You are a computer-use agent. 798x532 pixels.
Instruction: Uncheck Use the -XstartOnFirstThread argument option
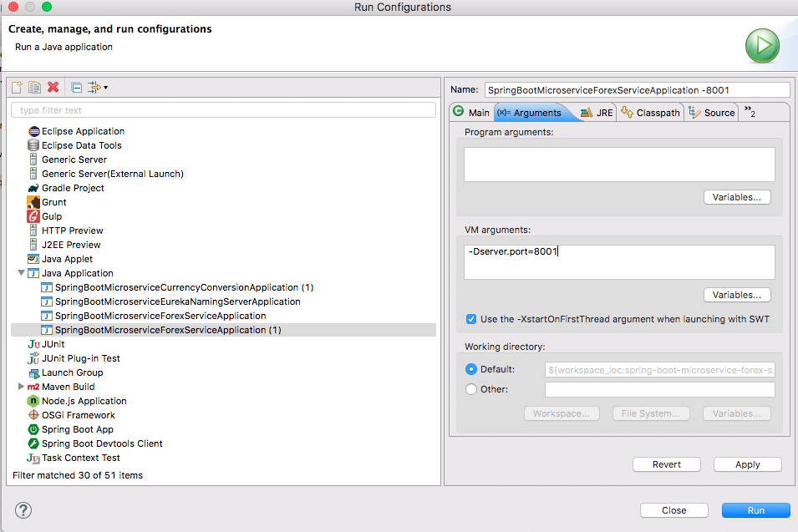472,319
